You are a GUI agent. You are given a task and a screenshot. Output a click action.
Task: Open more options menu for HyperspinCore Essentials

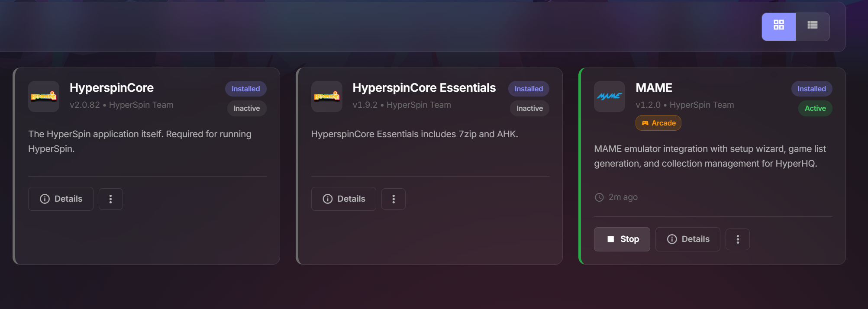pos(393,199)
